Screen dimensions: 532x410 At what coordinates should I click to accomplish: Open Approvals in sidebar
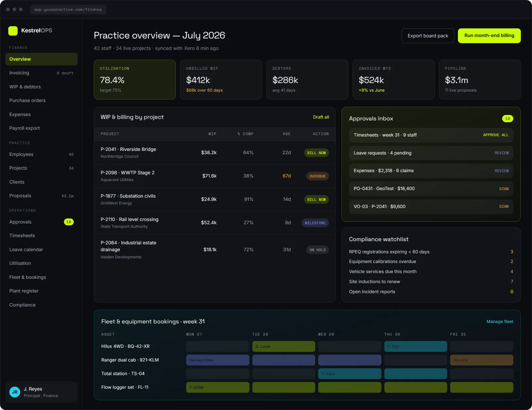point(42,222)
